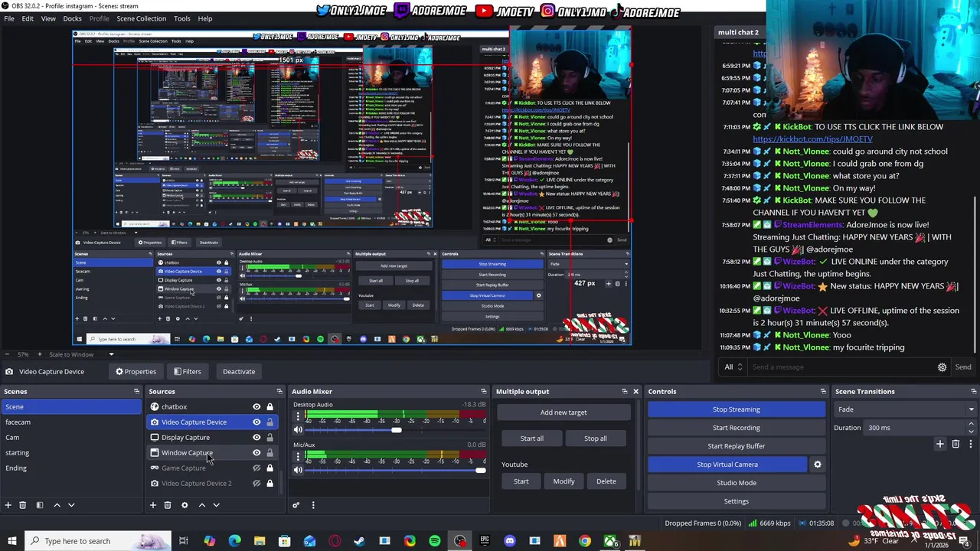Pop out Controls dock icon
The image size is (980, 551).
coord(823,391)
